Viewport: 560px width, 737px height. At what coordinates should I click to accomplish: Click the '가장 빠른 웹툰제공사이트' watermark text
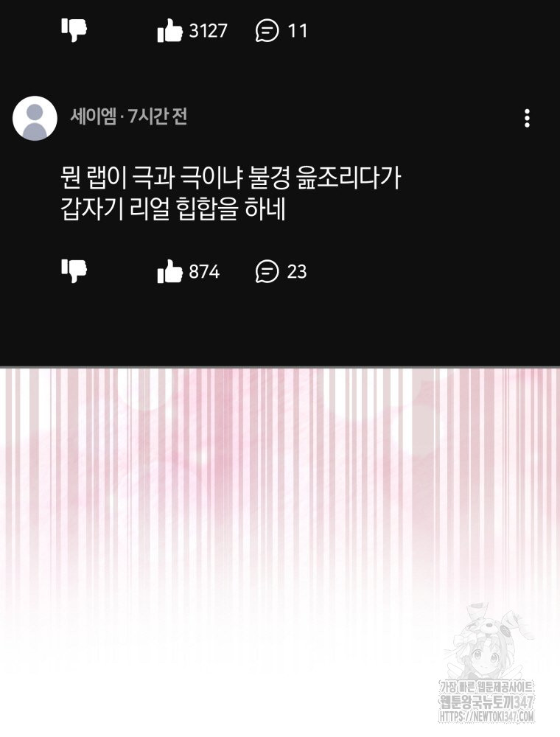[x=487, y=687]
